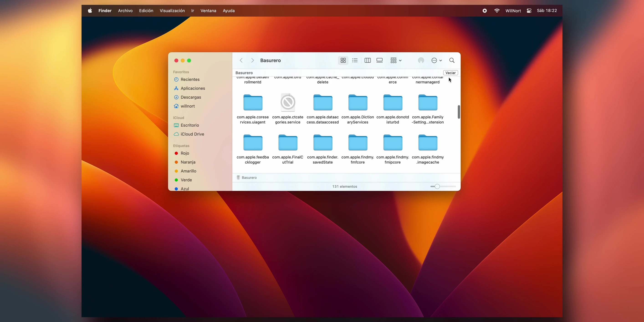Viewport: 644px width, 322px height.
Task: Select the Azul tag
Action: click(x=185, y=189)
